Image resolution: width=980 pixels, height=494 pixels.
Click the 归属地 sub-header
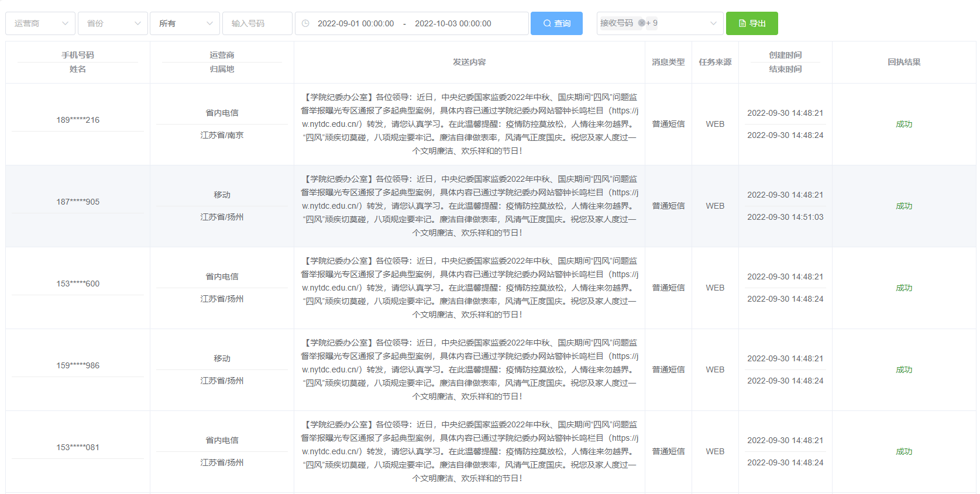coord(222,69)
